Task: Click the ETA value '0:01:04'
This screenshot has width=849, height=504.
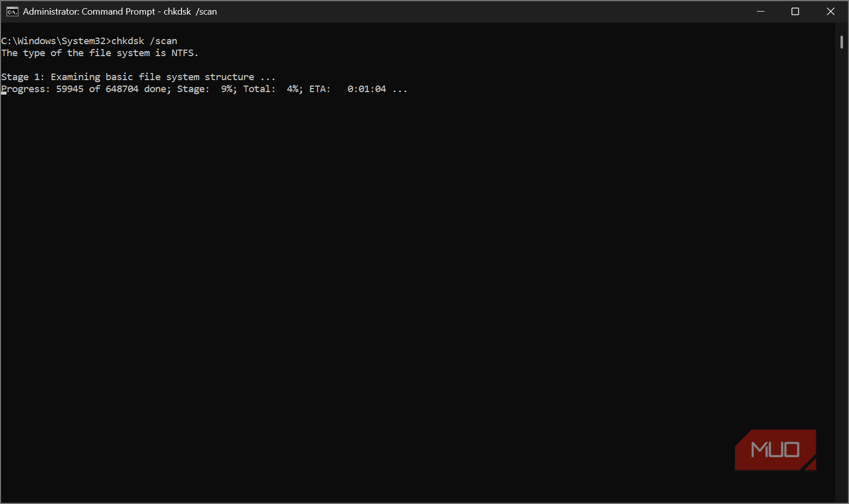Action: pyautogui.click(x=366, y=89)
